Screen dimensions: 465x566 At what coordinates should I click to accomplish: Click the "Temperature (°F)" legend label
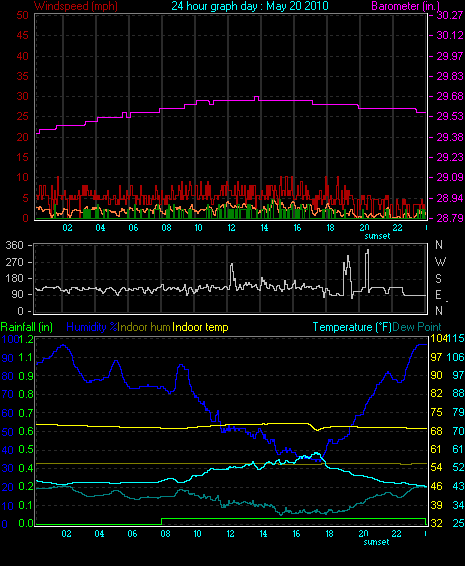point(352,327)
